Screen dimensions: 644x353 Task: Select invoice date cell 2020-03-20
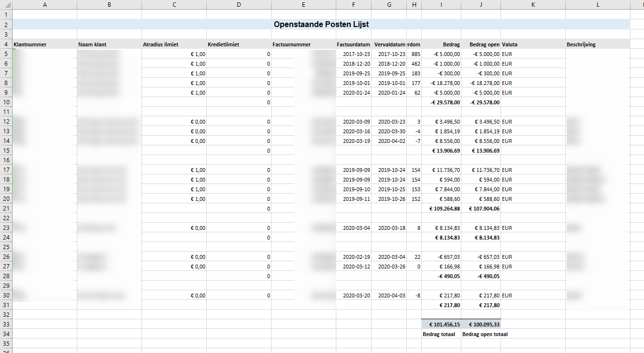(354, 295)
